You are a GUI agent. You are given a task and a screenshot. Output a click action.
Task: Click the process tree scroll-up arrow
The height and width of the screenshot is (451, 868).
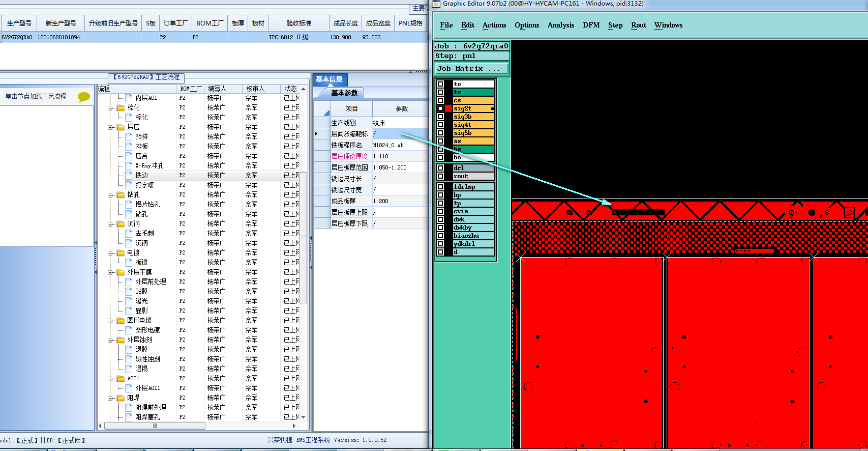pyautogui.click(x=304, y=89)
